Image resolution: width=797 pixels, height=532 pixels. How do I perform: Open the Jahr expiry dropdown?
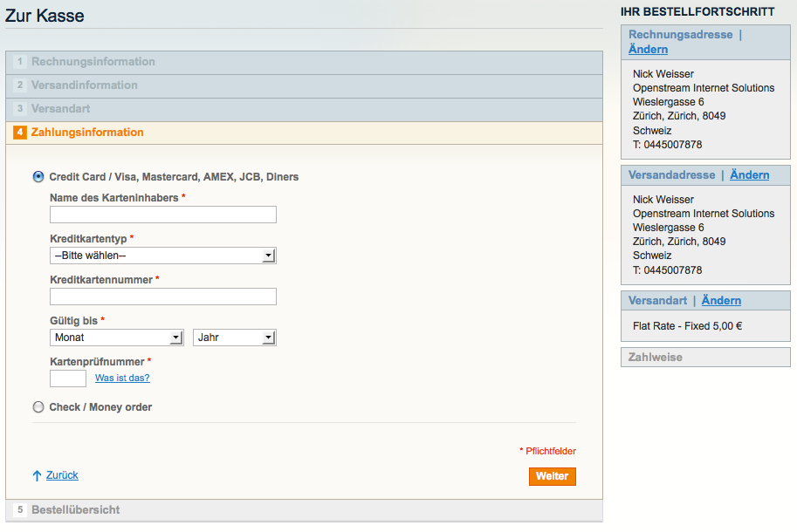click(234, 338)
